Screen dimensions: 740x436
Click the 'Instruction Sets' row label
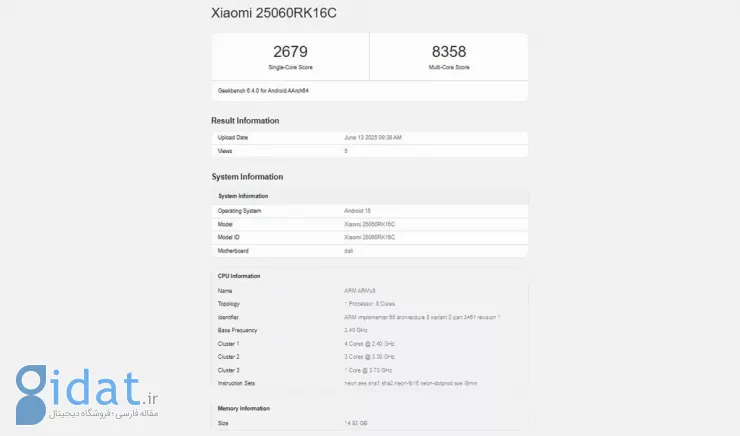(236, 384)
